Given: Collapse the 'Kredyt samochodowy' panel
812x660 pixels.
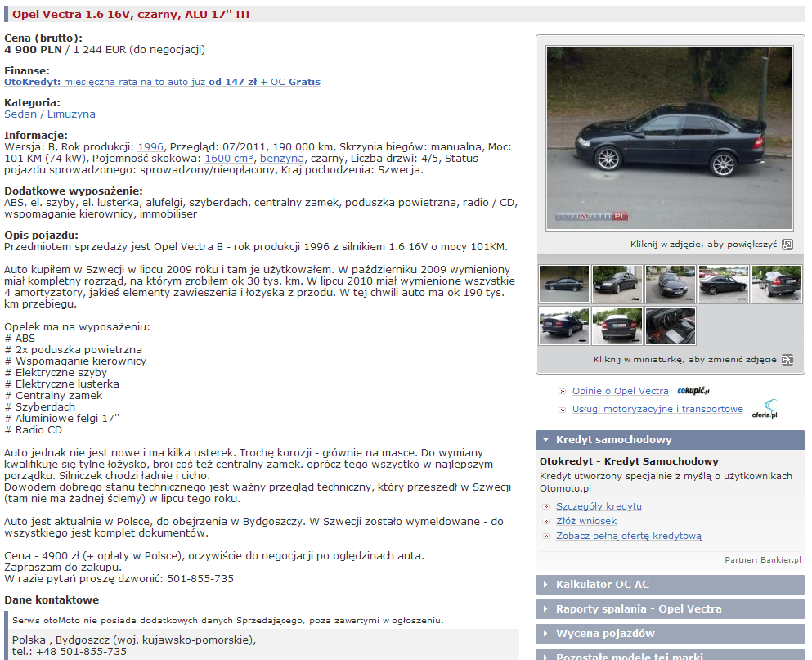Looking at the screenshot, I should (x=670, y=440).
